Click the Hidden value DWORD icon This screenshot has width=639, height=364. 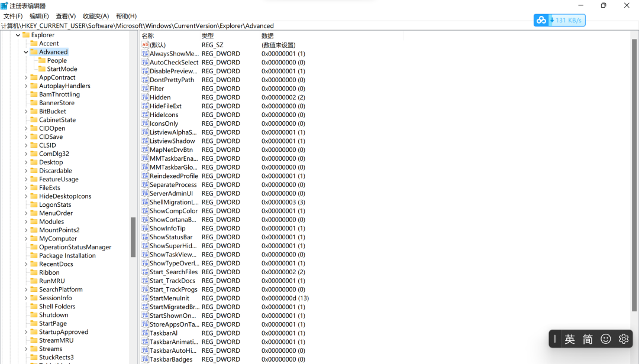coord(145,97)
